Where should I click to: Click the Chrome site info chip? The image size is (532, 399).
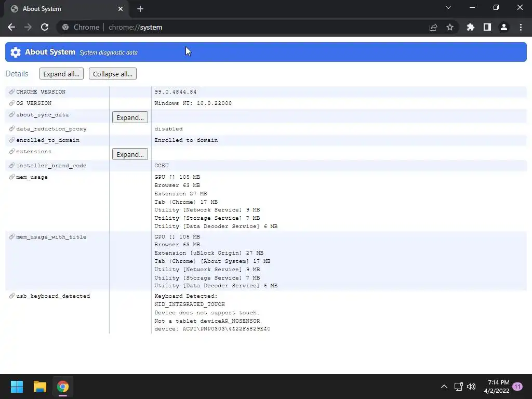[x=81, y=27]
